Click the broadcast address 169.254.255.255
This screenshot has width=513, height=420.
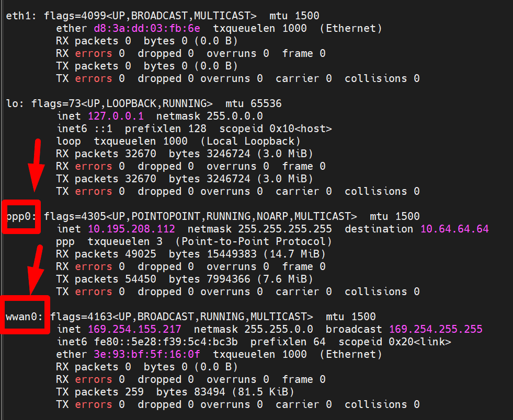coord(436,329)
